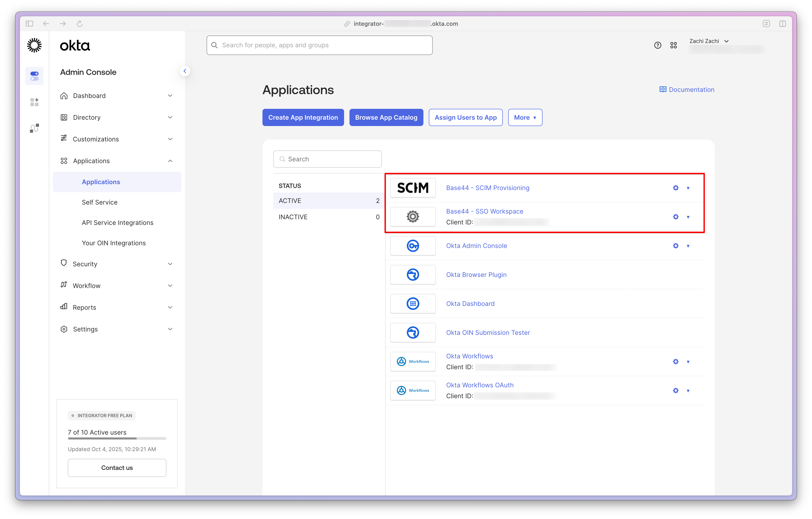
Task: Click the Base44 SSO Workspace gear logo
Action: click(413, 217)
